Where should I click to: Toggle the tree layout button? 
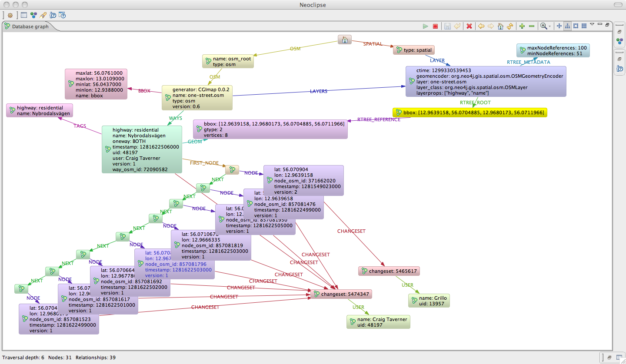click(567, 26)
